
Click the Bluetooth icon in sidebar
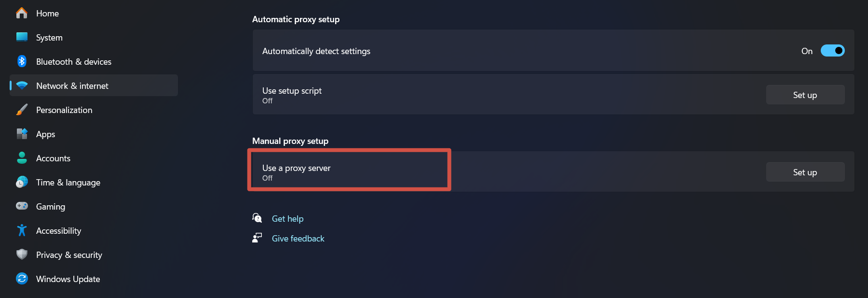(x=22, y=61)
